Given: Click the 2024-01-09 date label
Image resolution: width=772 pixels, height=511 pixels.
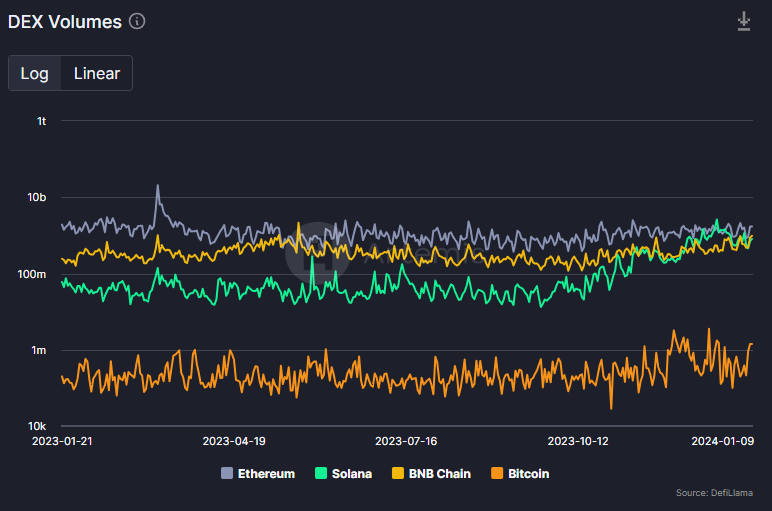Looking at the screenshot, I should [x=722, y=441].
